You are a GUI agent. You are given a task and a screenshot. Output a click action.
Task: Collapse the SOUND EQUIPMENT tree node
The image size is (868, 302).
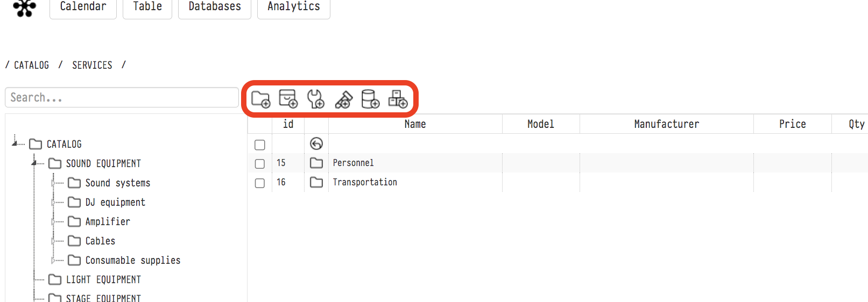pos(34,162)
